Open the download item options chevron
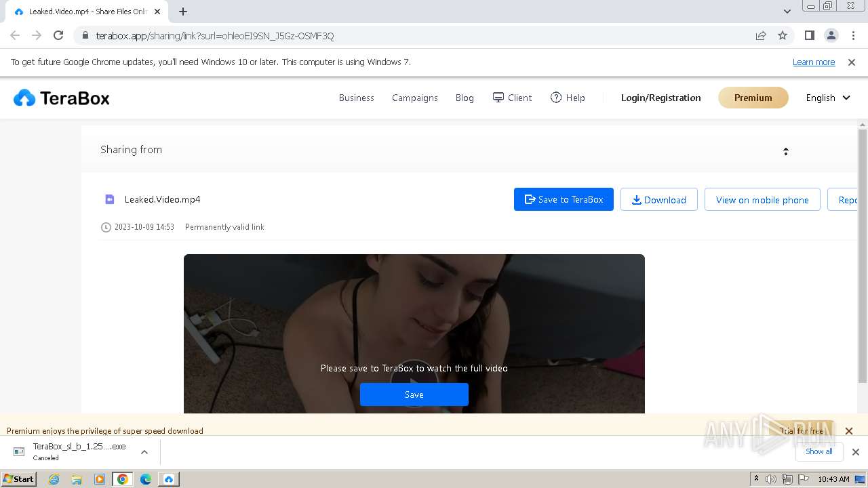 [144, 452]
